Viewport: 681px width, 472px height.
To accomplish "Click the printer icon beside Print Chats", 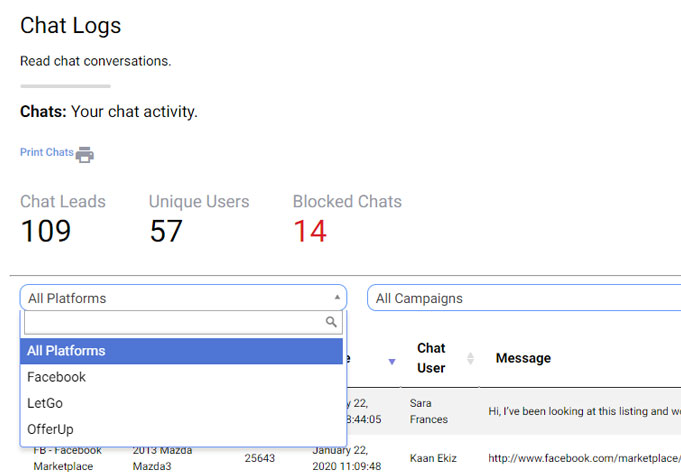I will 85,154.
